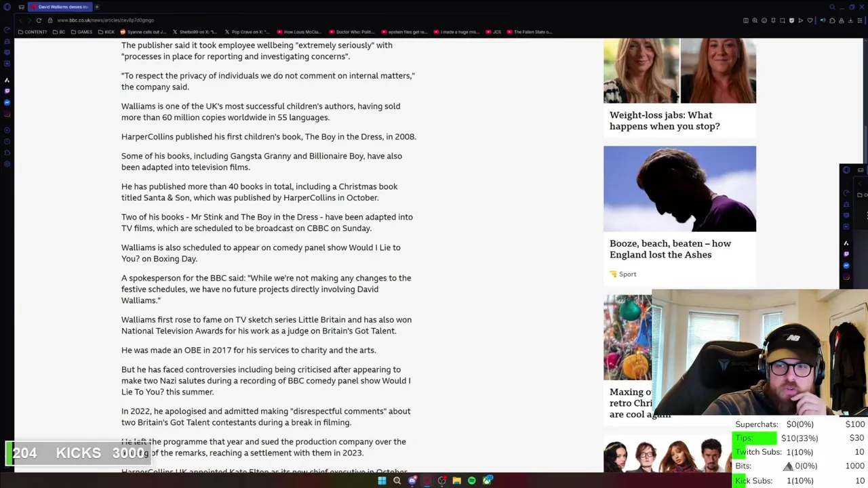
Task: Open a new browser tab with the plus button
Action: (x=97, y=7)
